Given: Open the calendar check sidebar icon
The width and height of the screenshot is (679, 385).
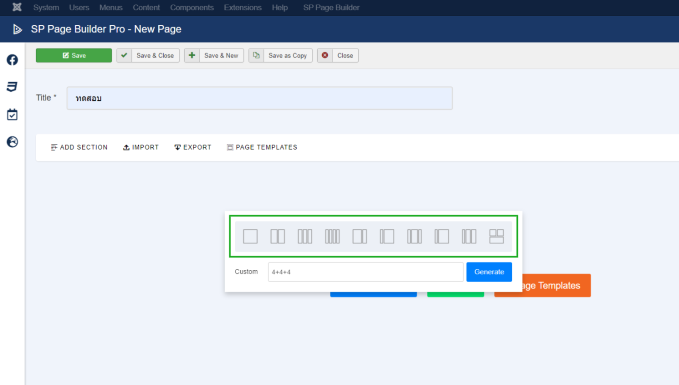Looking at the screenshot, I should coord(12,115).
